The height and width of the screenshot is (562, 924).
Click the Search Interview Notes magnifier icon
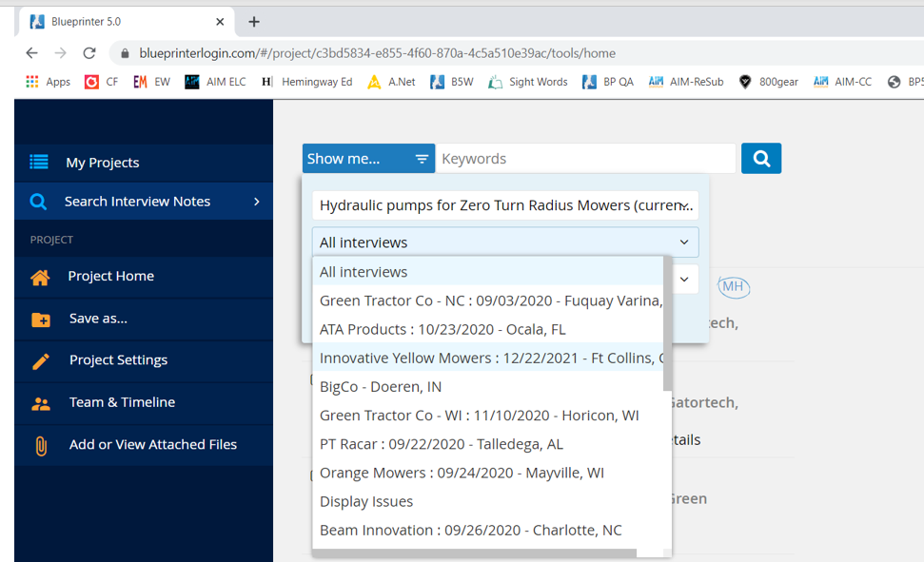coord(38,202)
